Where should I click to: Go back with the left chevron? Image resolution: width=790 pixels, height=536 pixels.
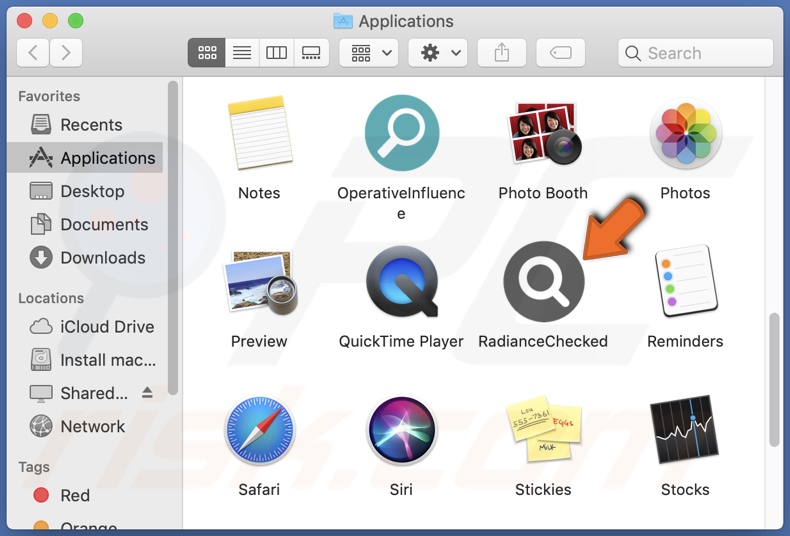point(33,53)
